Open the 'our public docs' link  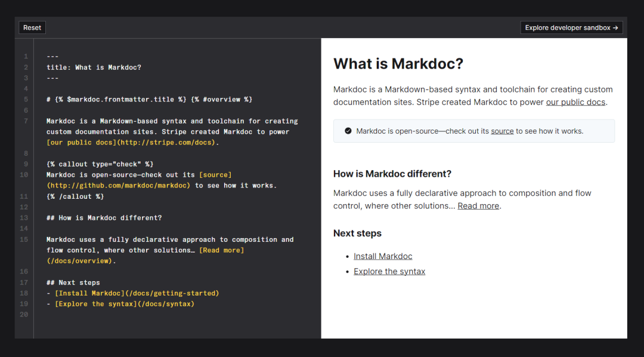pos(575,102)
